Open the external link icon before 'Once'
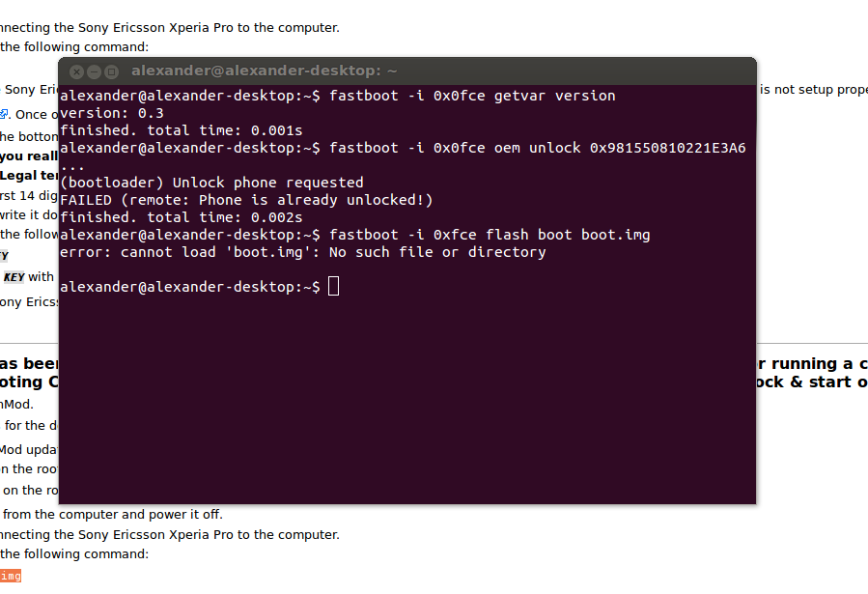Viewport: 868px width, 594px height. point(4,114)
